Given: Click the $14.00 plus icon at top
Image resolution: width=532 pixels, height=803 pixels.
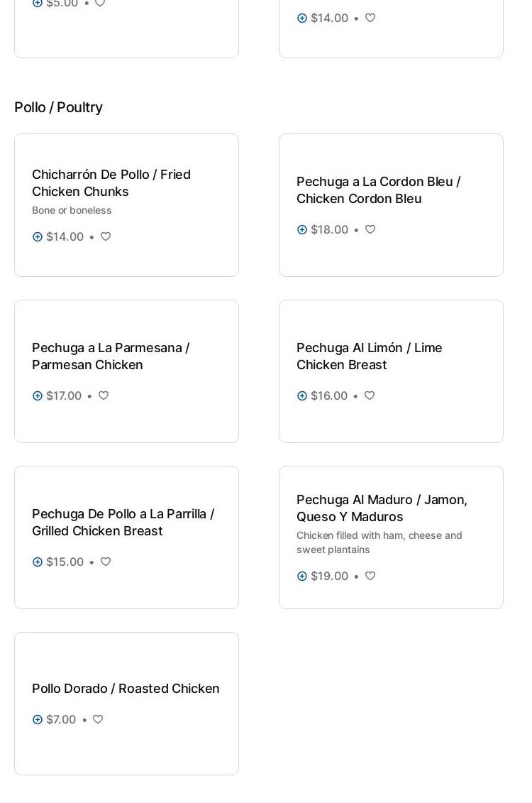Looking at the screenshot, I should tap(302, 18).
